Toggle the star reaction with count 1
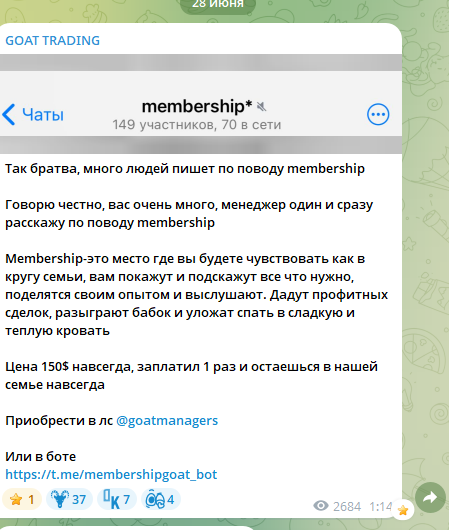 [x=22, y=499]
